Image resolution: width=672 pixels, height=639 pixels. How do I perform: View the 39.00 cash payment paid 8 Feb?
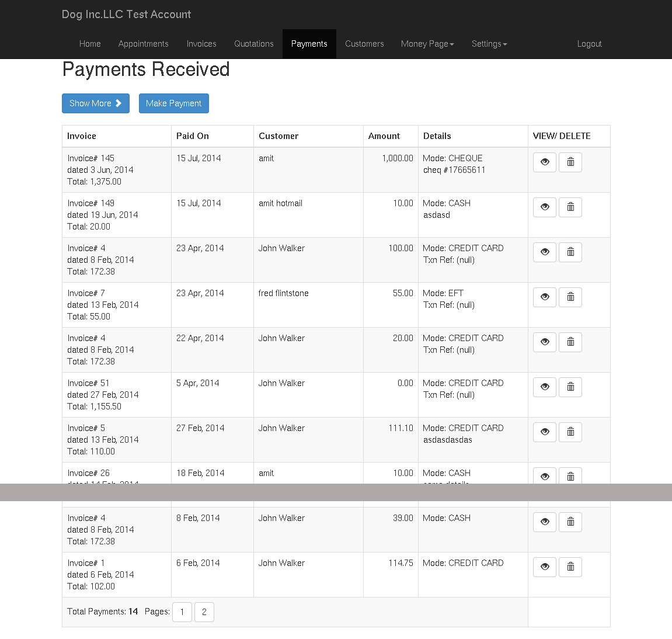click(544, 522)
